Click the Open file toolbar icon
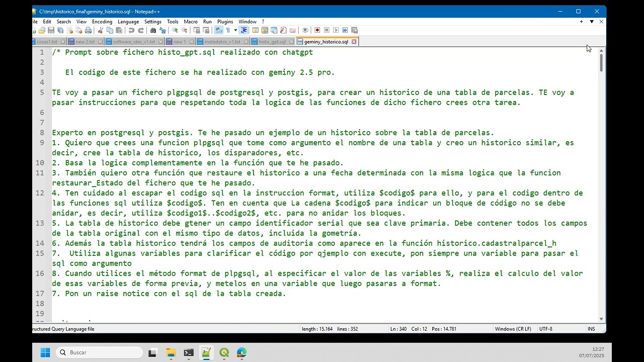The height and width of the screenshot is (362, 644). pos(42,30)
